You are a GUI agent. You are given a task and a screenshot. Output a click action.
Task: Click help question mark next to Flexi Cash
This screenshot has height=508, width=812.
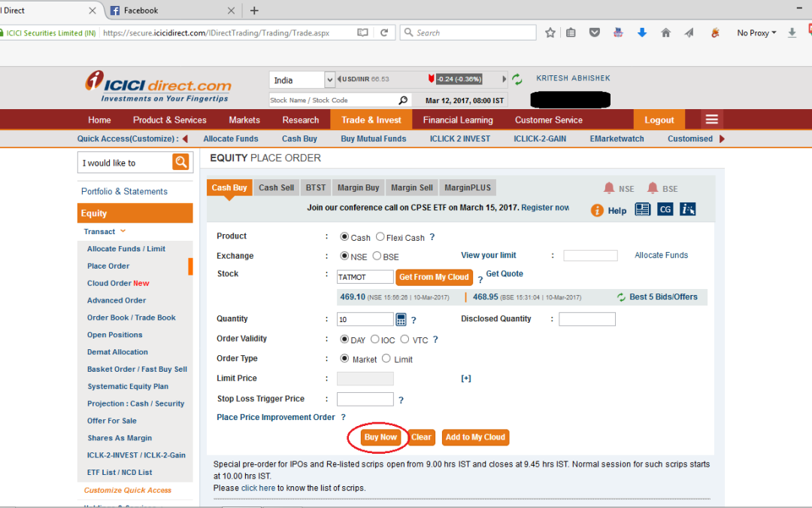(x=432, y=237)
